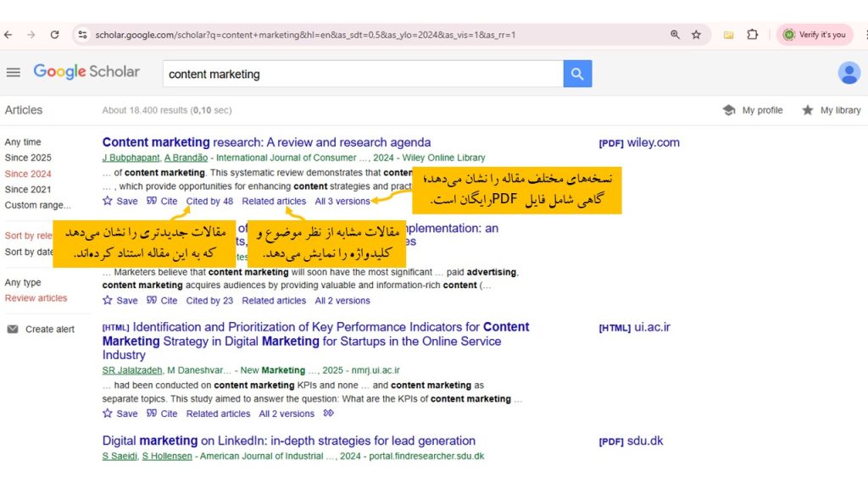
Task: Save the first article with star icon
Action: coord(108,202)
